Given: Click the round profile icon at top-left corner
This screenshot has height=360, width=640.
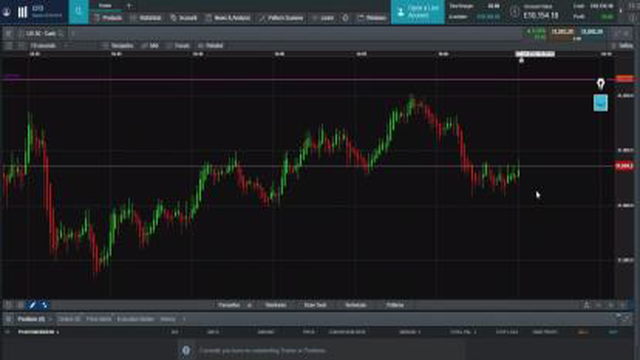Looking at the screenshot, I should 7,12.
